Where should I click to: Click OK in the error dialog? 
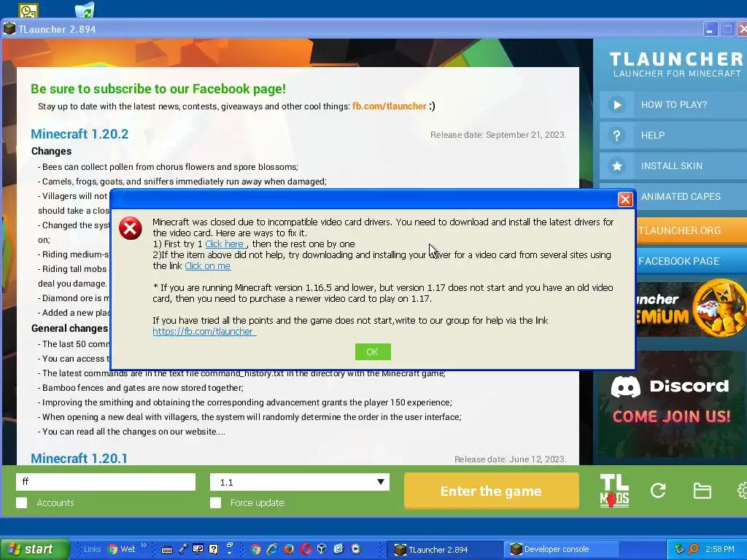[373, 352]
